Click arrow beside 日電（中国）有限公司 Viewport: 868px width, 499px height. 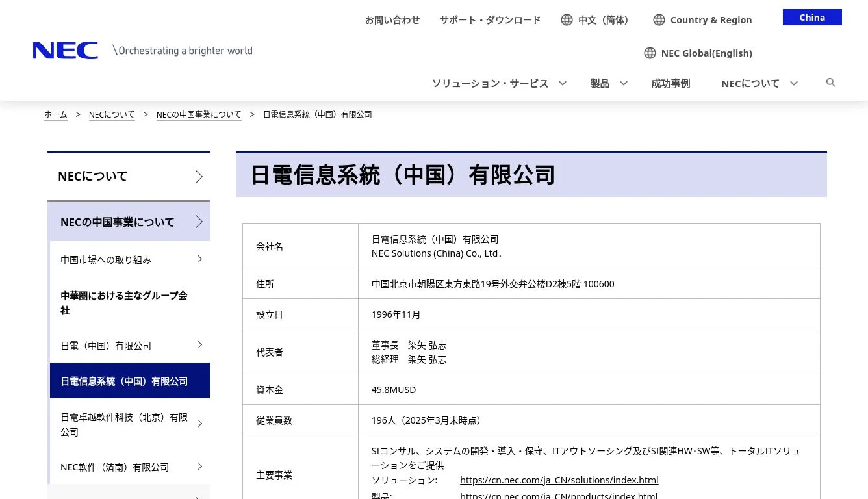(x=199, y=345)
